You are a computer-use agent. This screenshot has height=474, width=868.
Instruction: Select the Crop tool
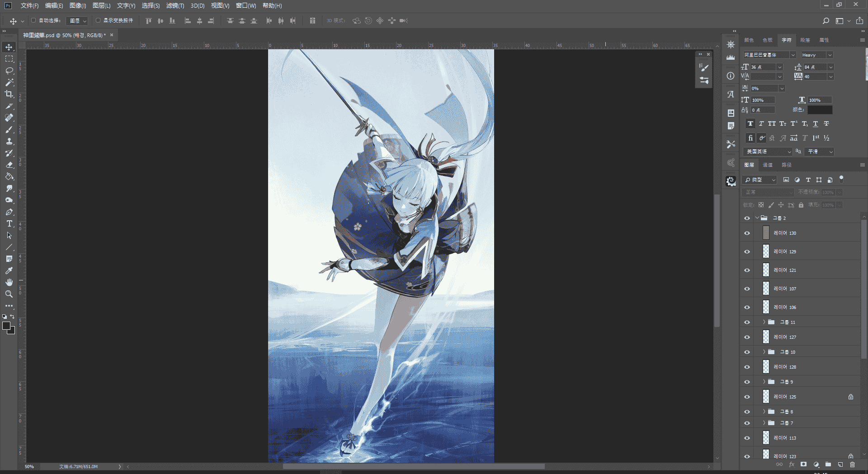(9, 94)
